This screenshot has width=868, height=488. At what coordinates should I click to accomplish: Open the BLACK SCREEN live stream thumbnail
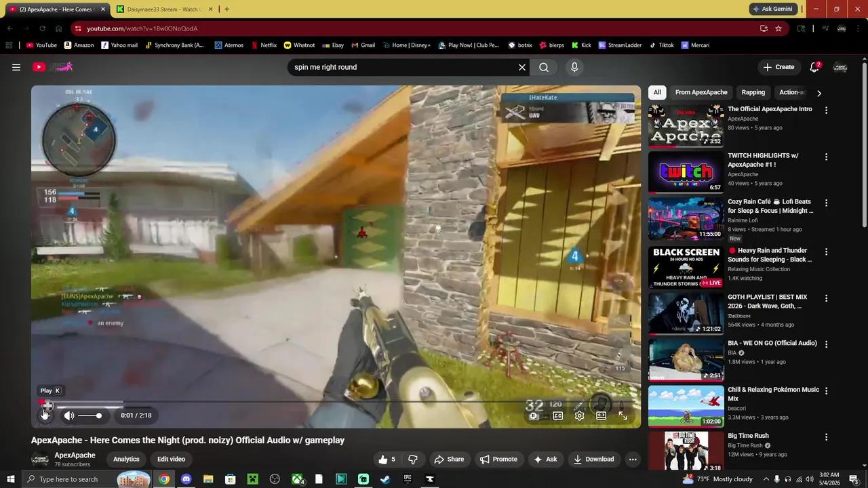click(x=686, y=267)
